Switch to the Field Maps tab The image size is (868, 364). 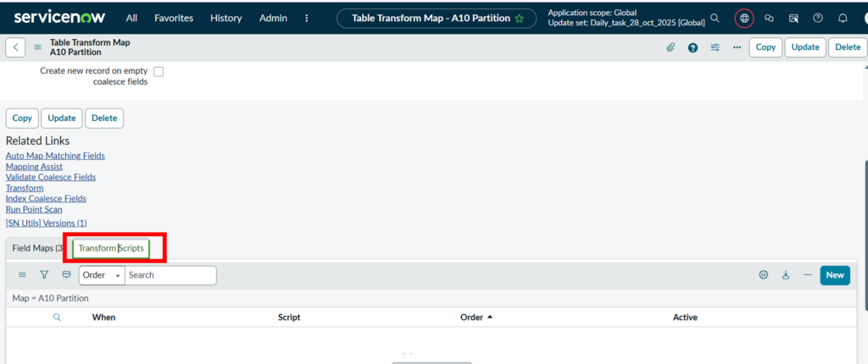pyautogui.click(x=37, y=248)
